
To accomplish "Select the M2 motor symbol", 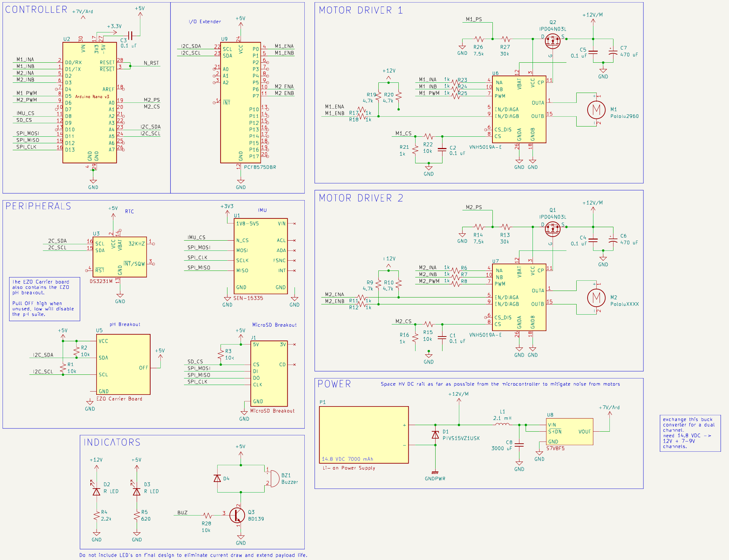I will (x=596, y=297).
